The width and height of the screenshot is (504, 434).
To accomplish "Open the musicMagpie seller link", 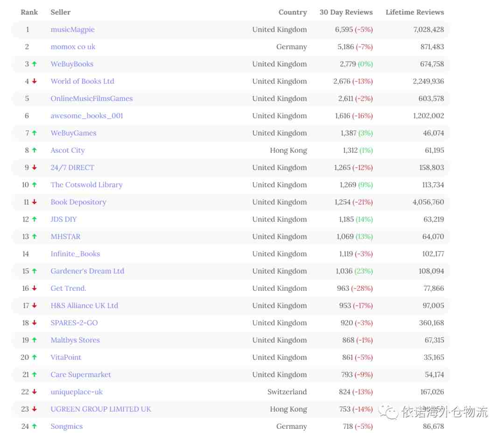I will coord(73,29).
